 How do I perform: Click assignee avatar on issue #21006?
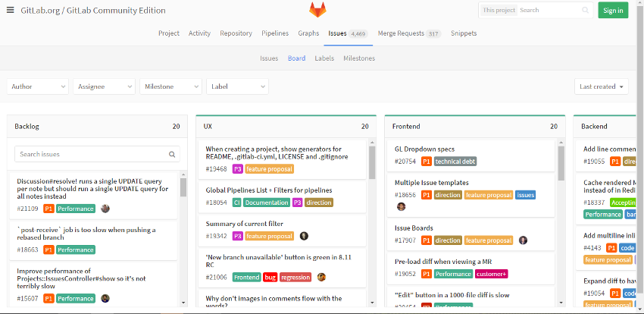[x=321, y=278]
